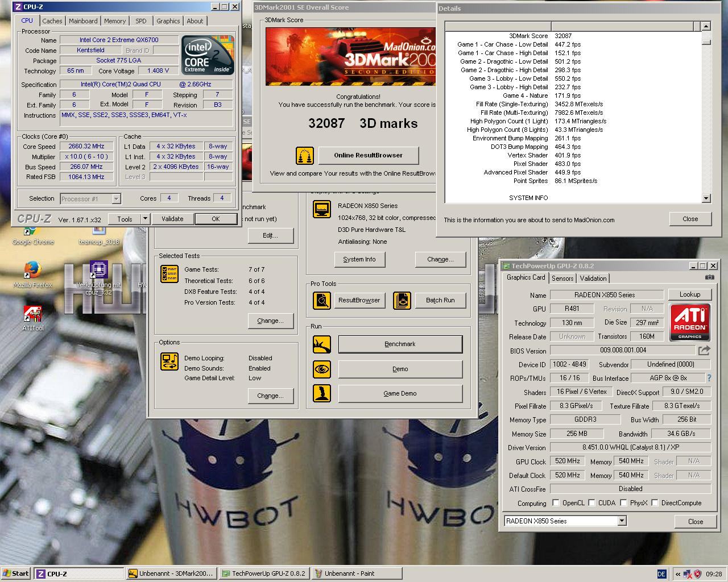The width and height of the screenshot is (728, 582).
Task: Click the taskbar clock showing 09:28
Action: coord(714,574)
